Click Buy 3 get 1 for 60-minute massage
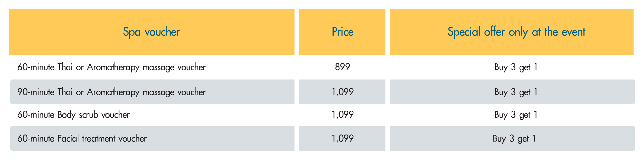644x161 pixels. (x=516, y=67)
